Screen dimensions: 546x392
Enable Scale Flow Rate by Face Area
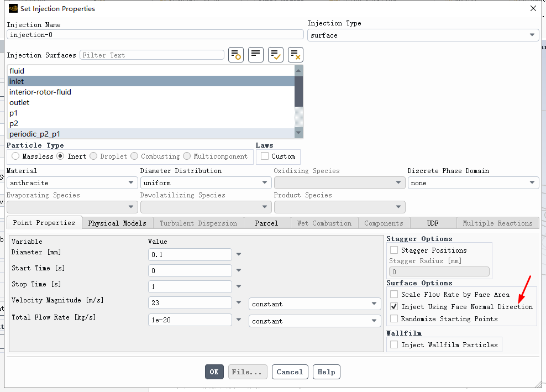[394, 295]
